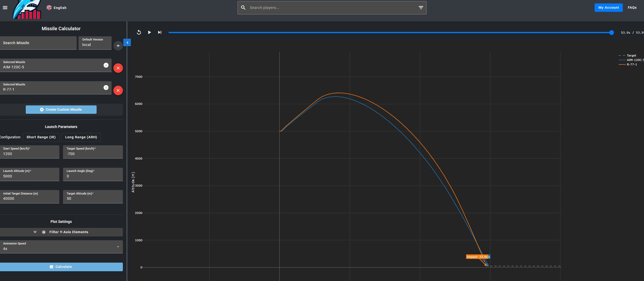Focus the Search Missile field
Screen dimensions: 644x281
click(38, 43)
